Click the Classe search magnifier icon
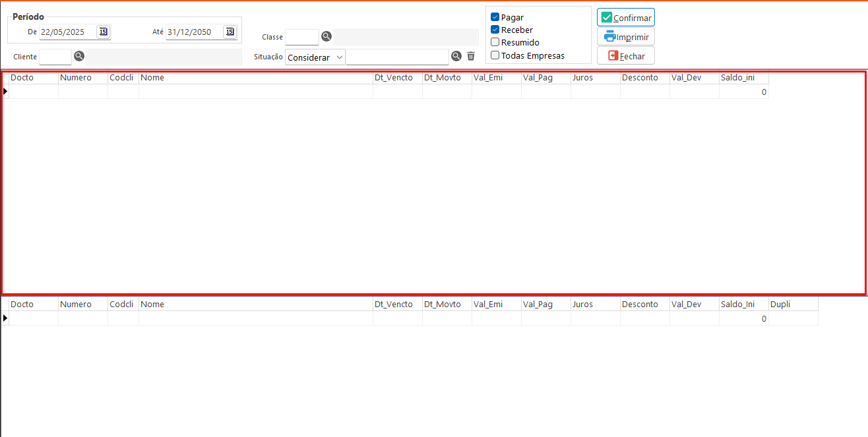Image resolution: width=868 pixels, height=437 pixels. pyautogui.click(x=326, y=37)
